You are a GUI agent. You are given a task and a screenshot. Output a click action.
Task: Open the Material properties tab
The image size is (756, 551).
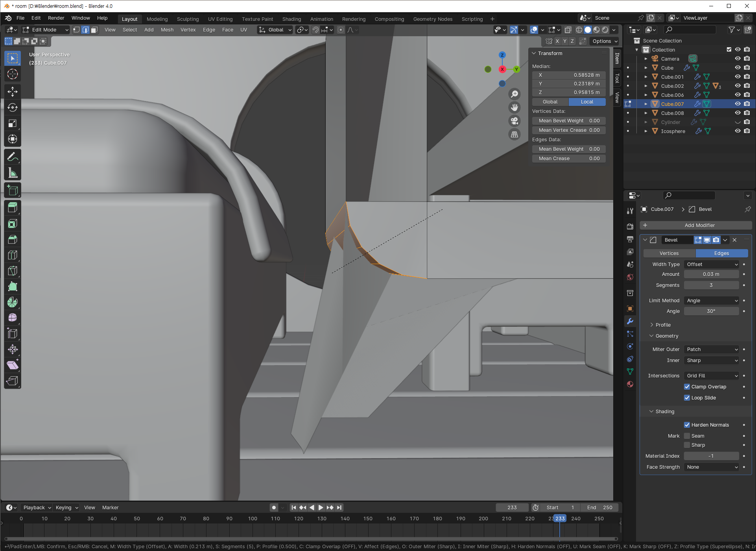(630, 384)
